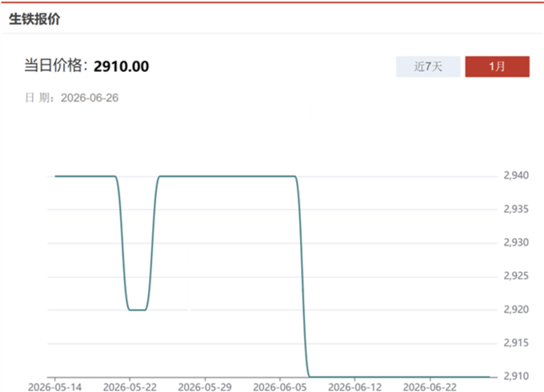Click y-axis label 2,930

pyautogui.click(x=516, y=242)
